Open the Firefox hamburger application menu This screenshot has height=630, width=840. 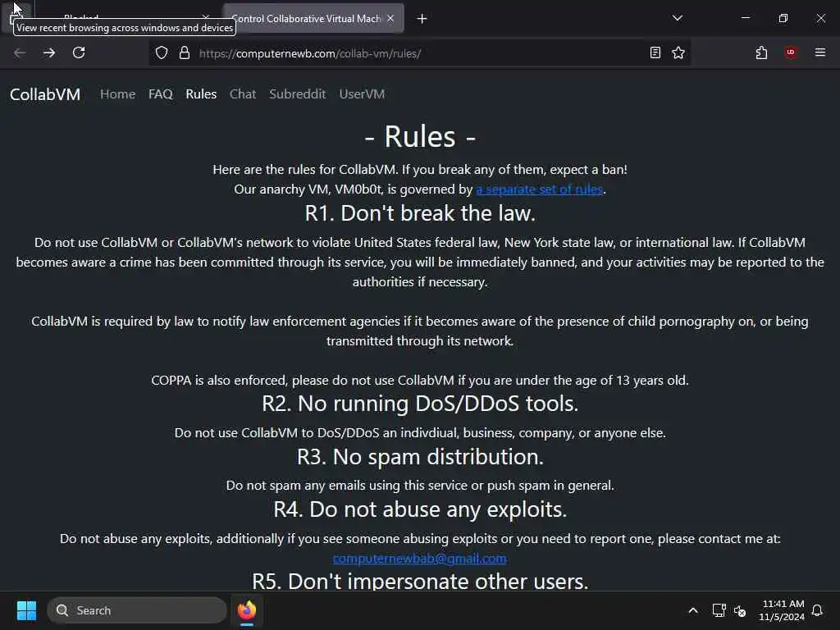point(819,52)
